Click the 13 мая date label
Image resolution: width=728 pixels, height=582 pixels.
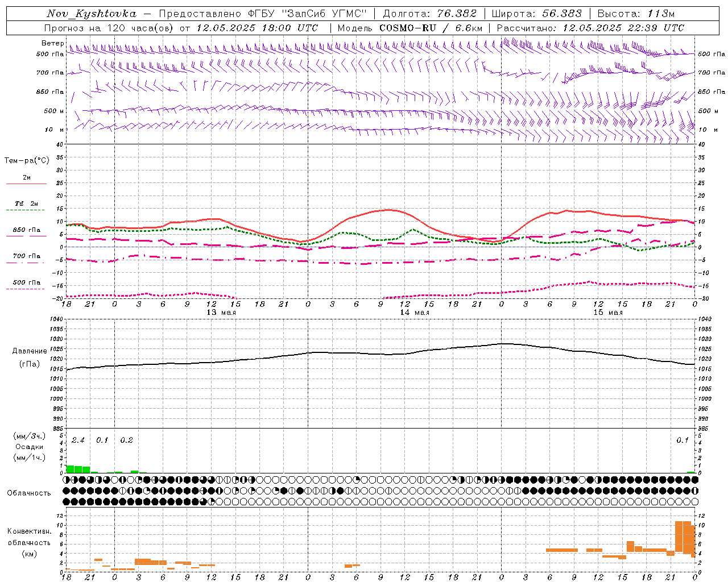221,313
